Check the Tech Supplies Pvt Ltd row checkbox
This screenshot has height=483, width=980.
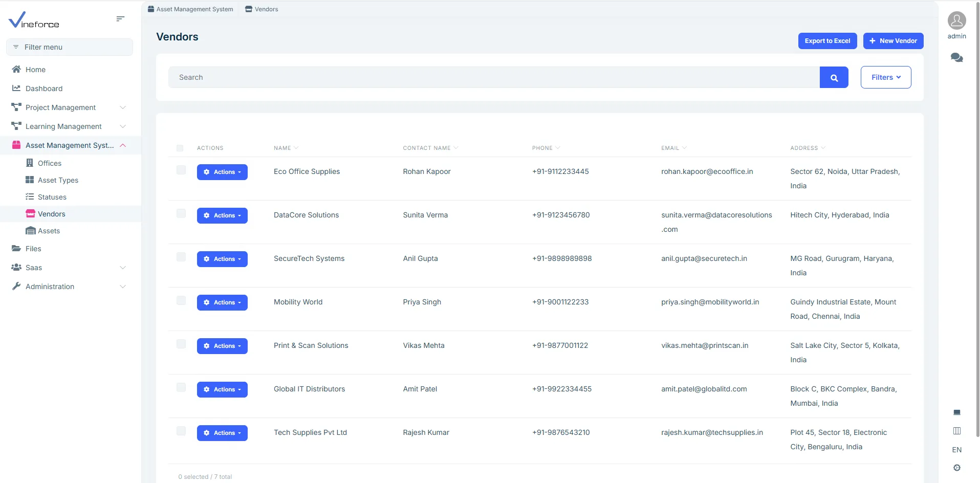pyautogui.click(x=181, y=431)
